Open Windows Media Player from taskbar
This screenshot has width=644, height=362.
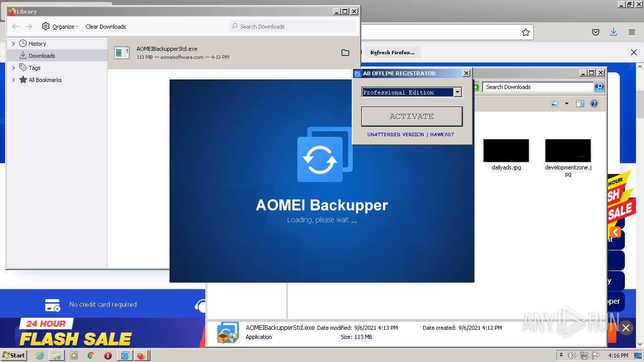[74, 355]
